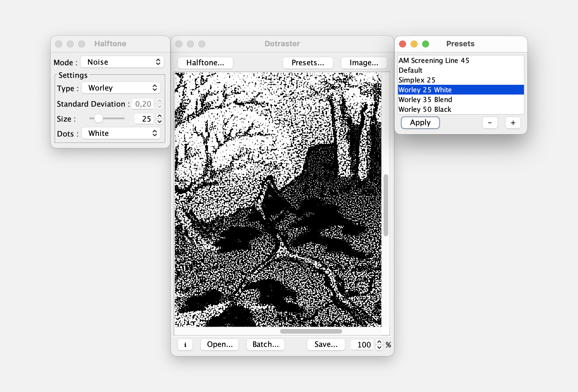Click the Save... button
The width and height of the screenshot is (578, 392).
(x=326, y=344)
